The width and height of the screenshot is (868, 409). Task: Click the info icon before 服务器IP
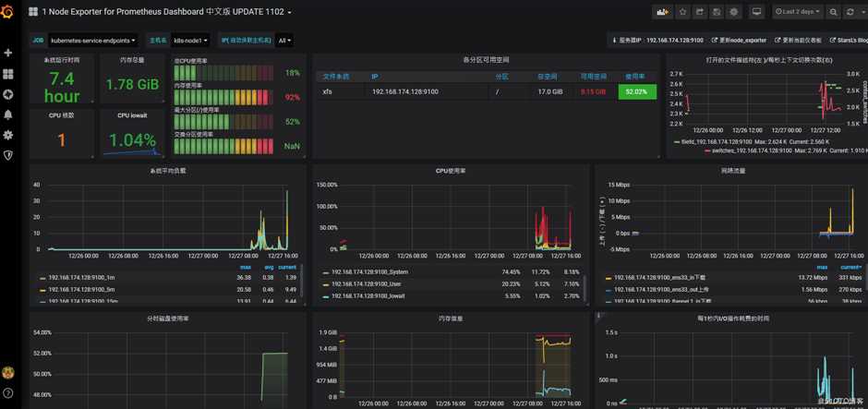(614, 41)
